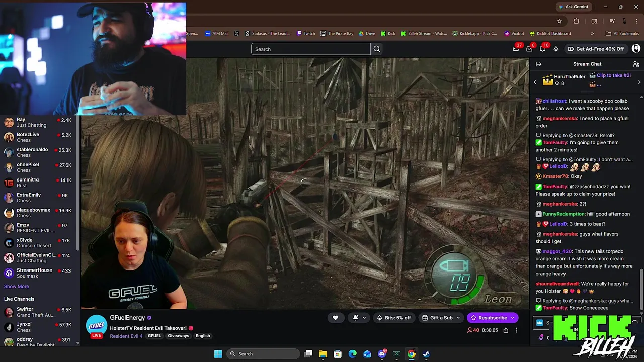Screen dimensions: 644x362
Task: Open the Resident Evil 4 category link
Action: tap(126, 336)
